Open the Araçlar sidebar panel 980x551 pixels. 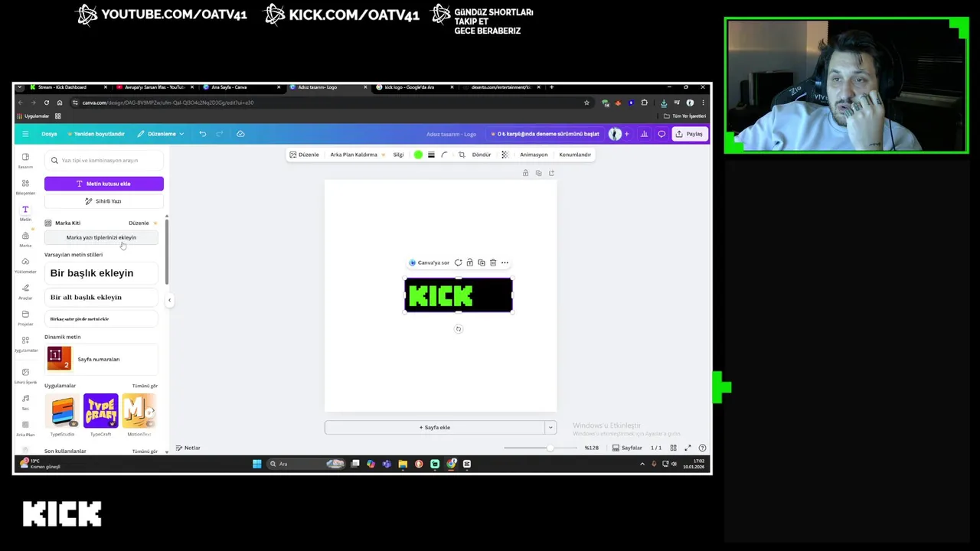25,292
